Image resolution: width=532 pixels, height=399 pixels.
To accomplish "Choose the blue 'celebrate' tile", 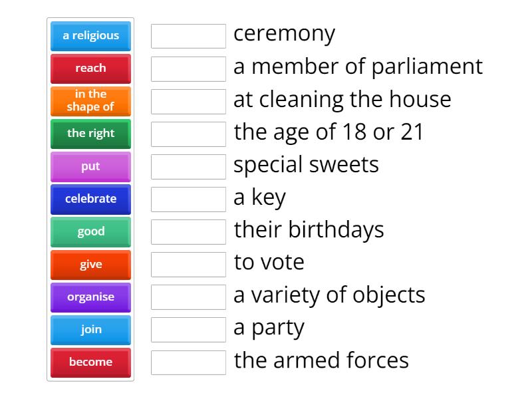I will click(x=90, y=199).
